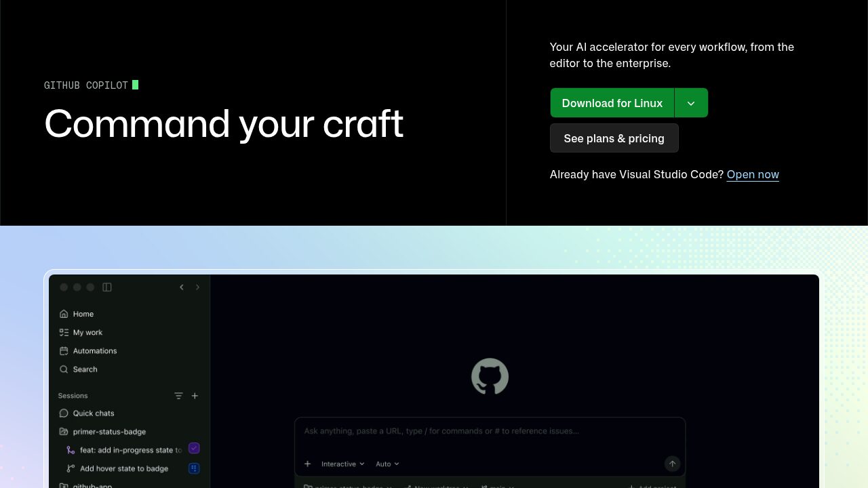Click See plans & pricing button
The height and width of the screenshot is (488, 868).
(x=614, y=138)
